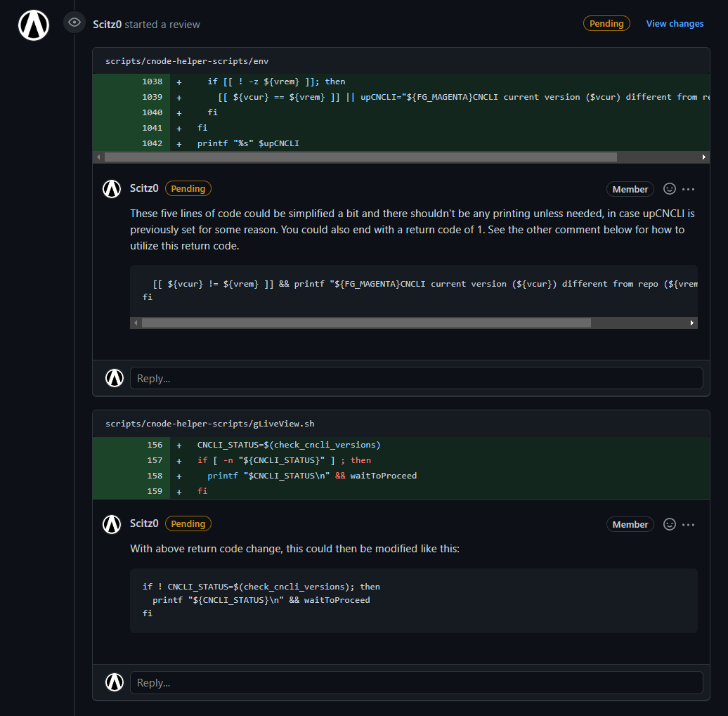Click the Pending badge on the gLiveView comment
The image size is (728, 716).
pos(188,523)
